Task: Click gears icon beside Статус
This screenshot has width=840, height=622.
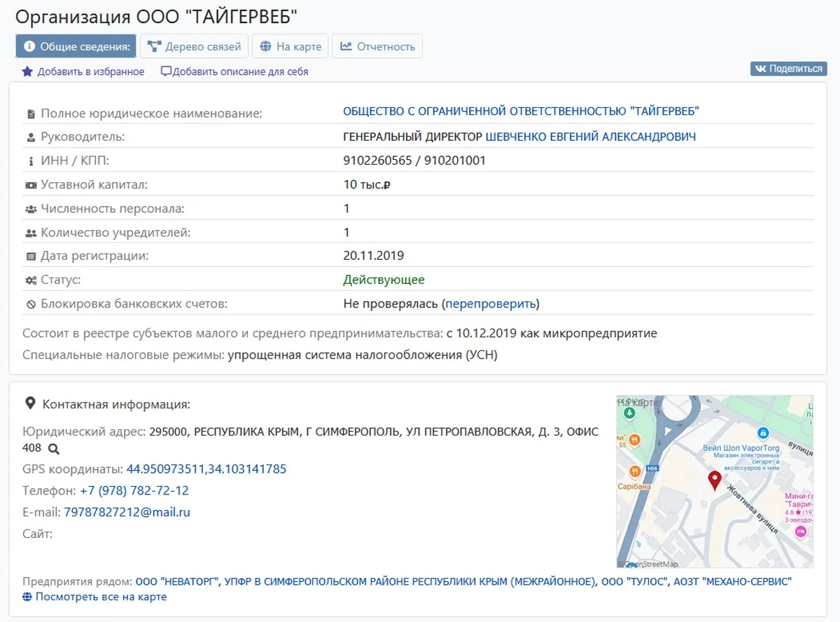Action: 31,280
